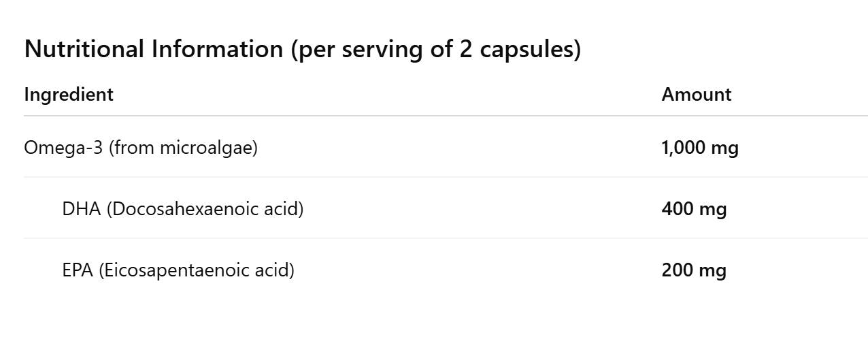The image size is (868, 337).
Task: Click the word "Omega-3"
Action: point(63,148)
